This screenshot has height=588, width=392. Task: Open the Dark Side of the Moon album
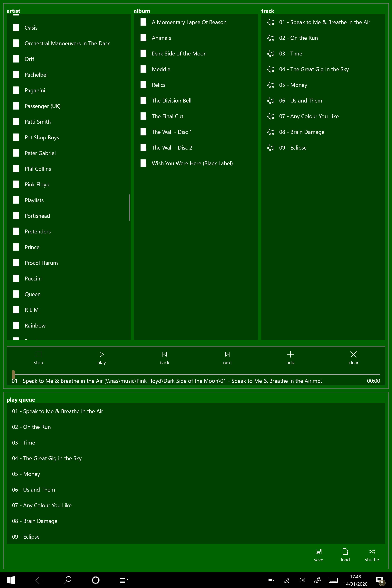pyautogui.click(x=179, y=54)
